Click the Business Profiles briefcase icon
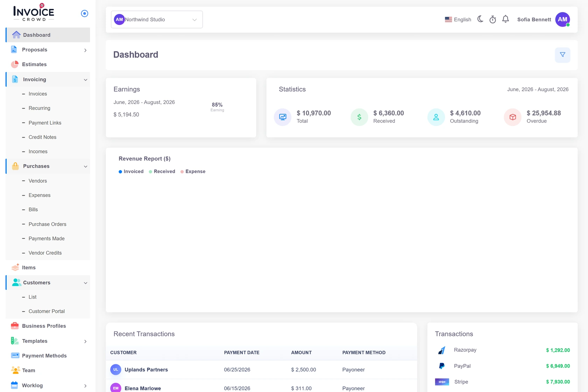The height and width of the screenshot is (392, 588). tap(15, 326)
